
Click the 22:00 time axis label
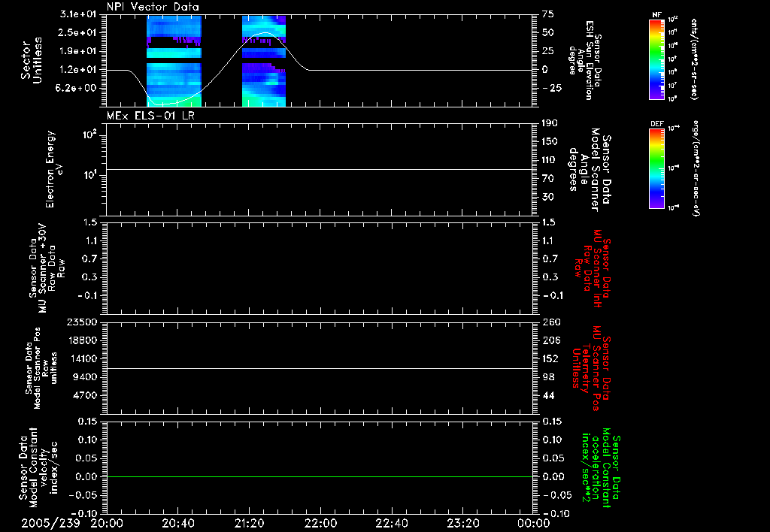[x=320, y=524]
